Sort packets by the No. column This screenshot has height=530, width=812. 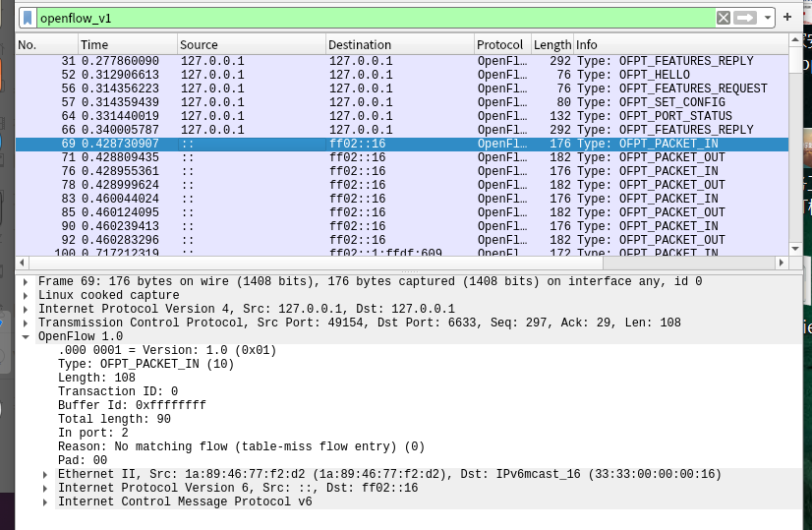[x=46, y=45]
